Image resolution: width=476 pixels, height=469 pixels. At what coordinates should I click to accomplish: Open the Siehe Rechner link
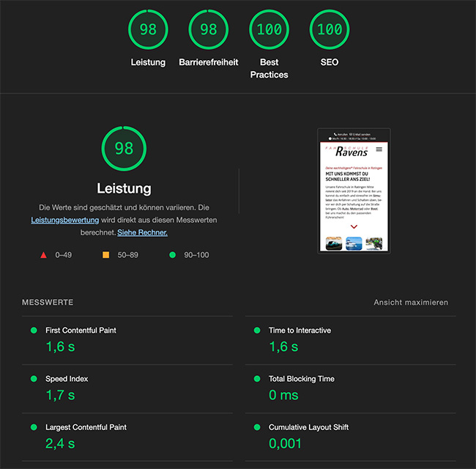[142, 232]
